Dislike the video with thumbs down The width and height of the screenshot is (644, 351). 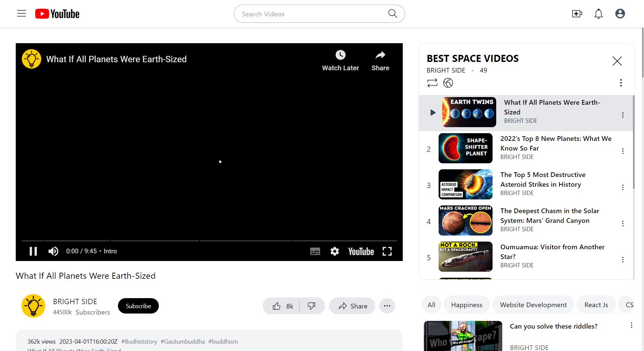pyautogui.click(x=312, y=306)
